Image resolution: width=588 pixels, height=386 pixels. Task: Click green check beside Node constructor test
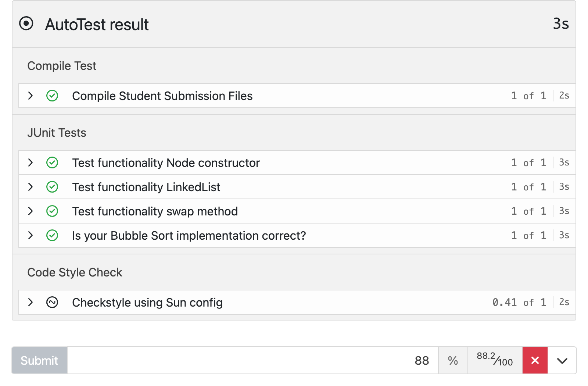tap(52, 162)
